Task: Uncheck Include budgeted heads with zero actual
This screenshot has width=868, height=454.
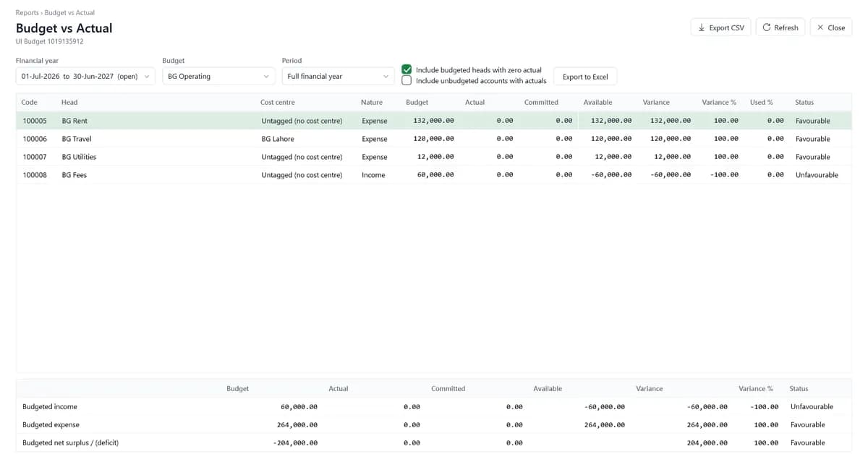Action: point(407,69)
